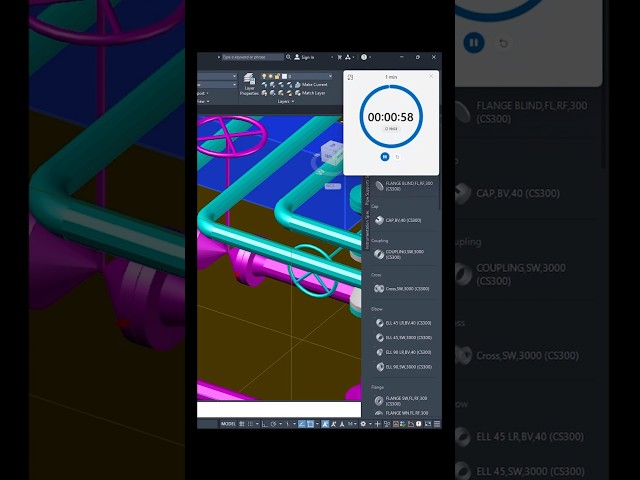The height and width of the screenshot is (480, 640).
Task: Toggle polar tracking in the status bar
Action: (273, 424)
